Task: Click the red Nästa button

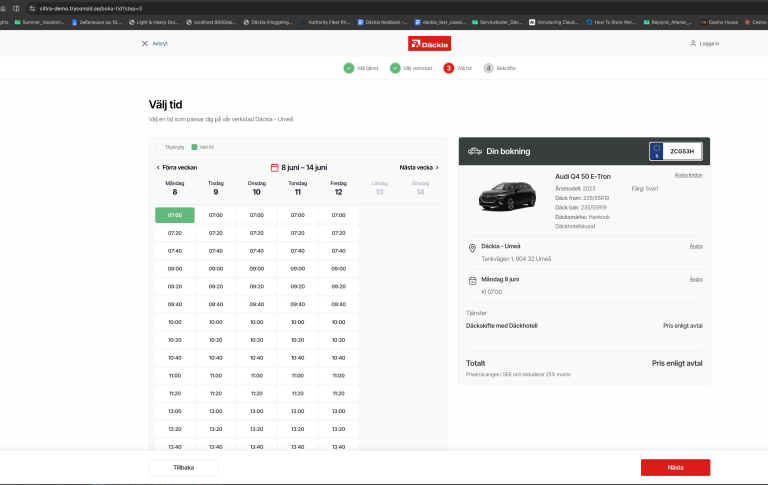Action: (x=675, y=467)
